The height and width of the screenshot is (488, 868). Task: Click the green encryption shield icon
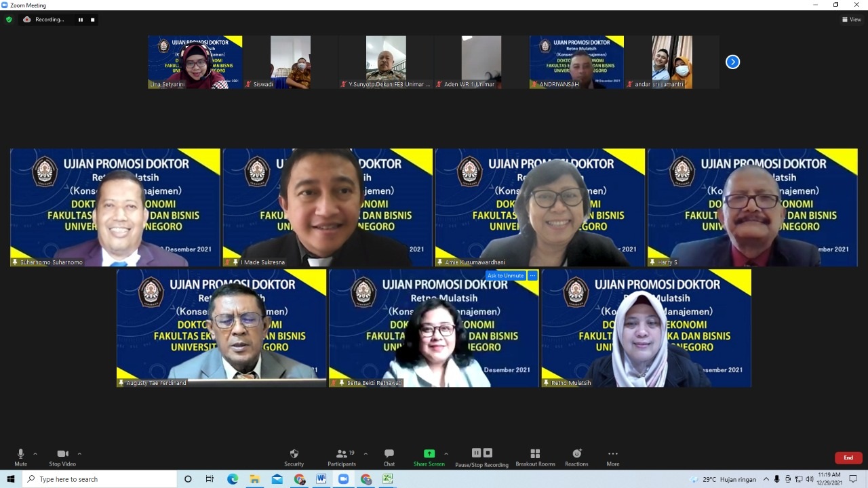click(9, 20)
